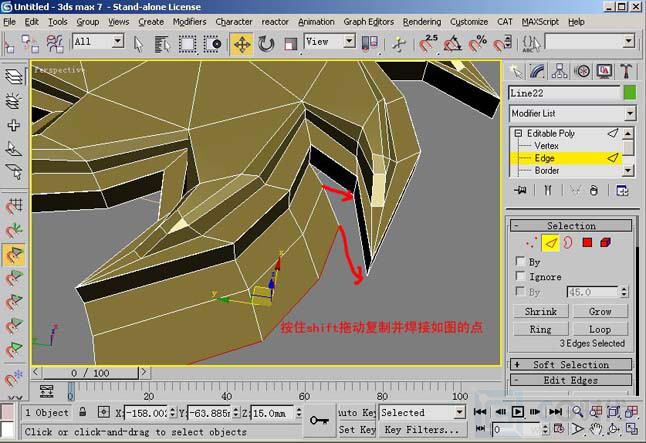Open the Modifiers menu
Image resolution: width=646 pixels, height=443 pixels.
[190, 22]
